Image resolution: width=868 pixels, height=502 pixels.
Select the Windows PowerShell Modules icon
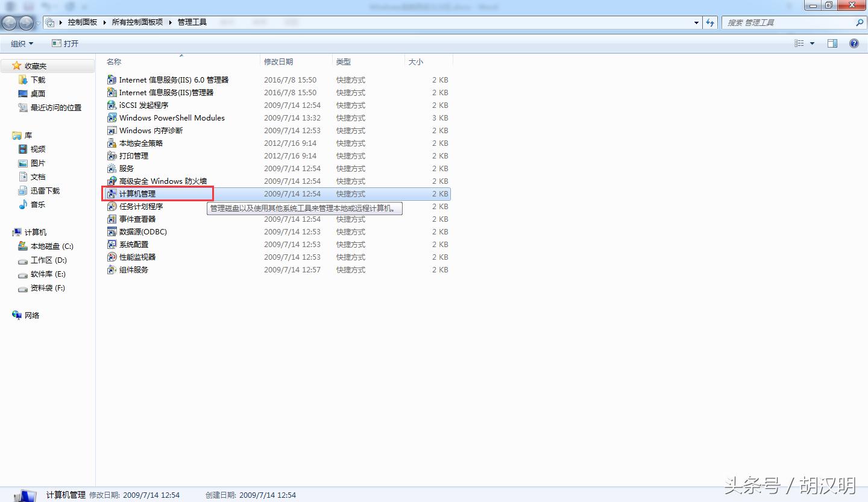112,118
